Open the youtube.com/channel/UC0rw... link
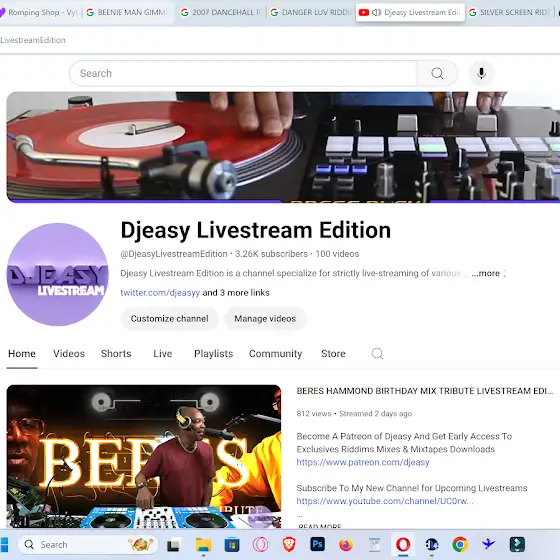 pos(385,501)
